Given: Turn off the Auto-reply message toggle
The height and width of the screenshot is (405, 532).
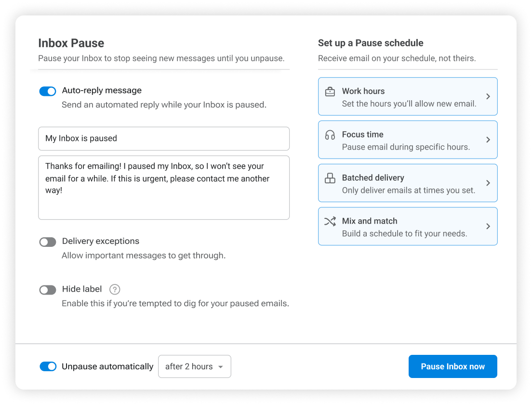Looking at the screenshot, I should click(48, 91).
